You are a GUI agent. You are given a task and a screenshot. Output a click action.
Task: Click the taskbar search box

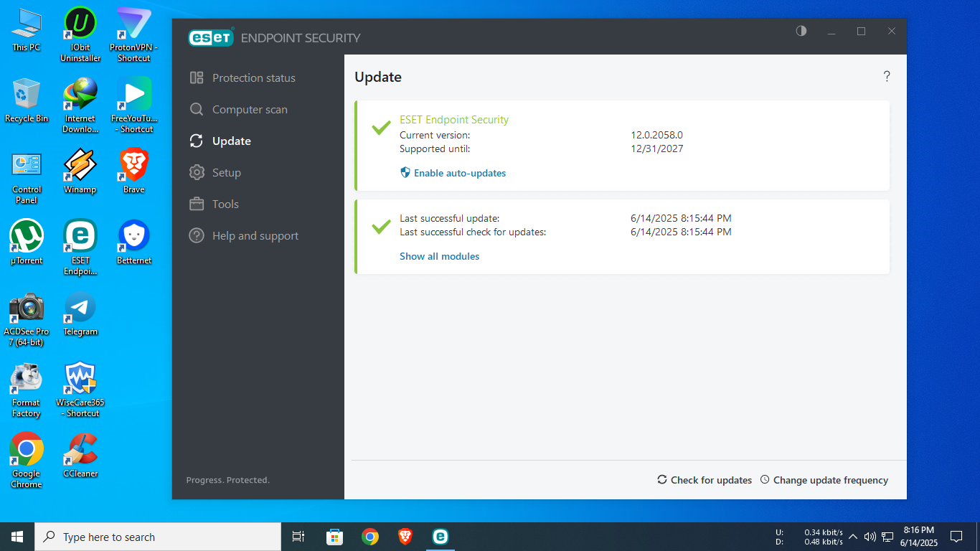coord(158,537)
